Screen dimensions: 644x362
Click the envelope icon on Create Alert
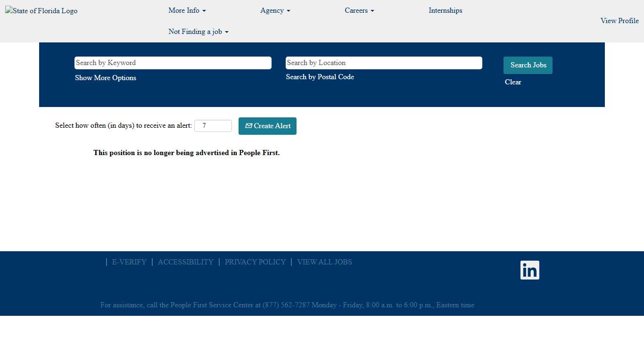[248, 126]
